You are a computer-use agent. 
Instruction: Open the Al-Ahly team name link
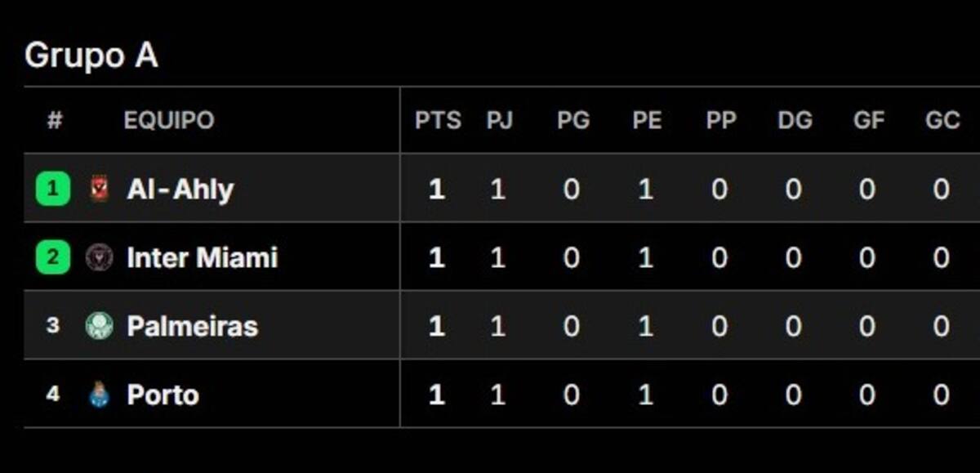click(x=180, y=190)
